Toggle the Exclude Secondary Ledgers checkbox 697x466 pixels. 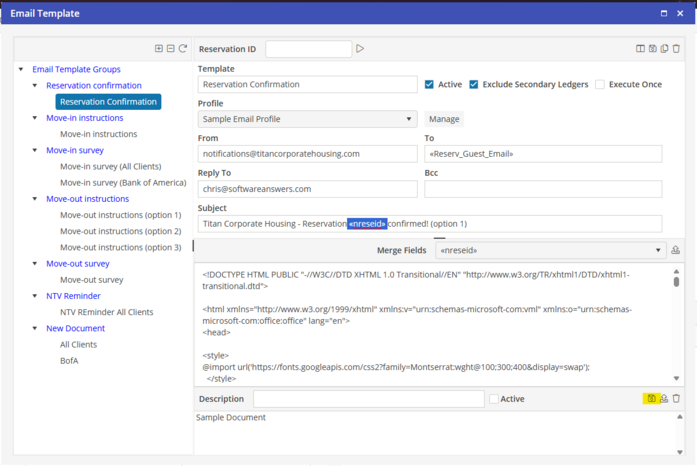click(474, 85)
